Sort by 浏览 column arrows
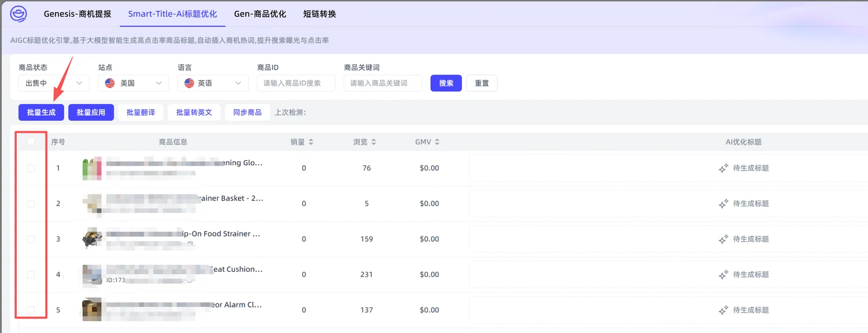Screen dimensions: 868x333 click(x=374, y=142)
